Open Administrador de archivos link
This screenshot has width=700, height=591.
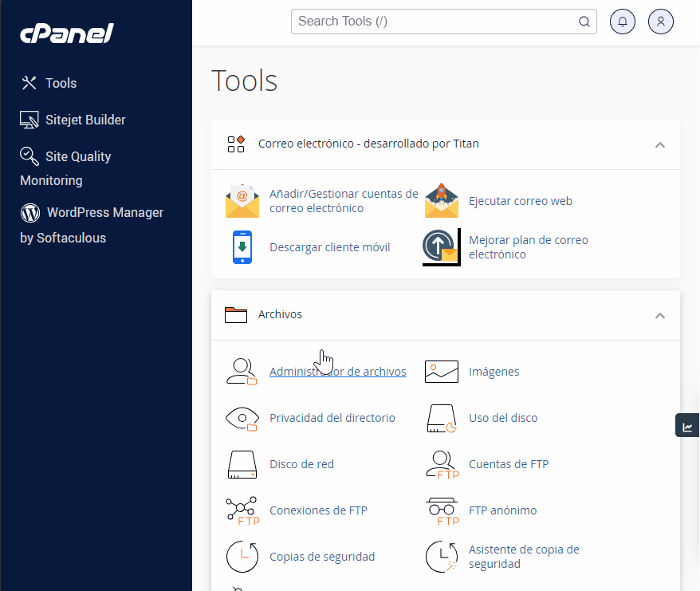338,372
